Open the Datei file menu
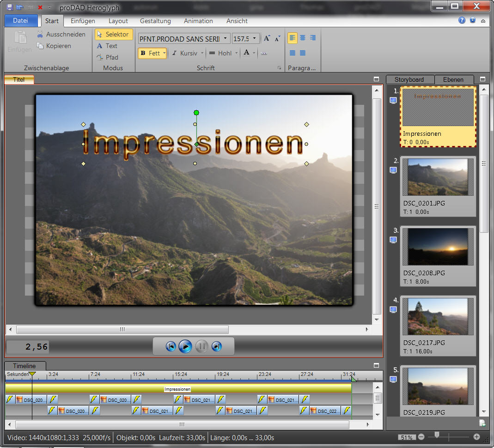The image size is (494, 448). tap(20, 21)
